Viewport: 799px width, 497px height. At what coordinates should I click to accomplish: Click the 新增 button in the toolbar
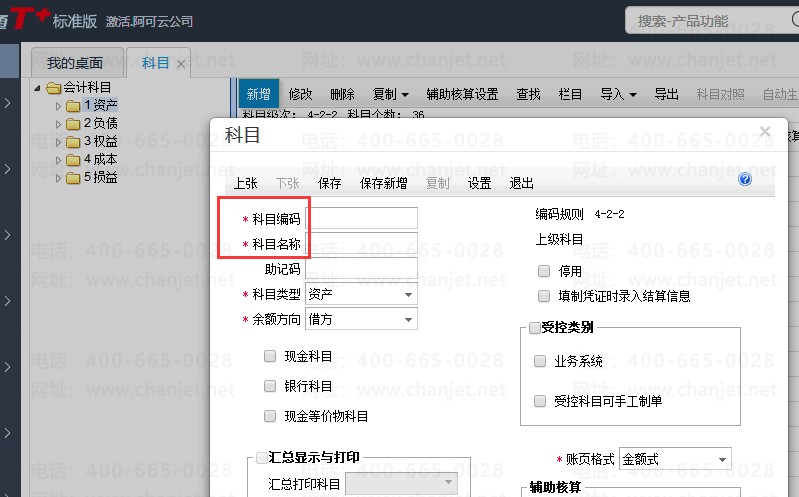(258, 94)
